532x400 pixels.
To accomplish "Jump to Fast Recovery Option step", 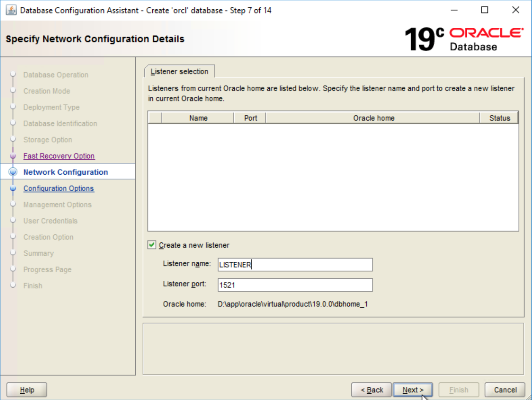I will point(59,156).
